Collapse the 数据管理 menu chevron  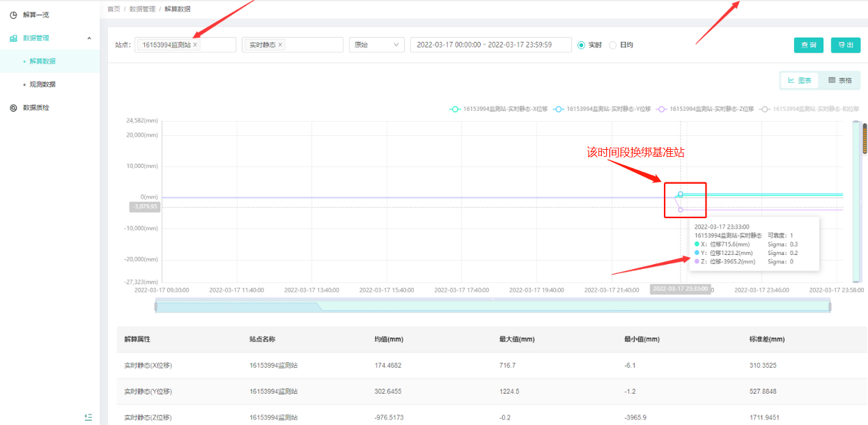pyautogui.click(x=89, y=38)
